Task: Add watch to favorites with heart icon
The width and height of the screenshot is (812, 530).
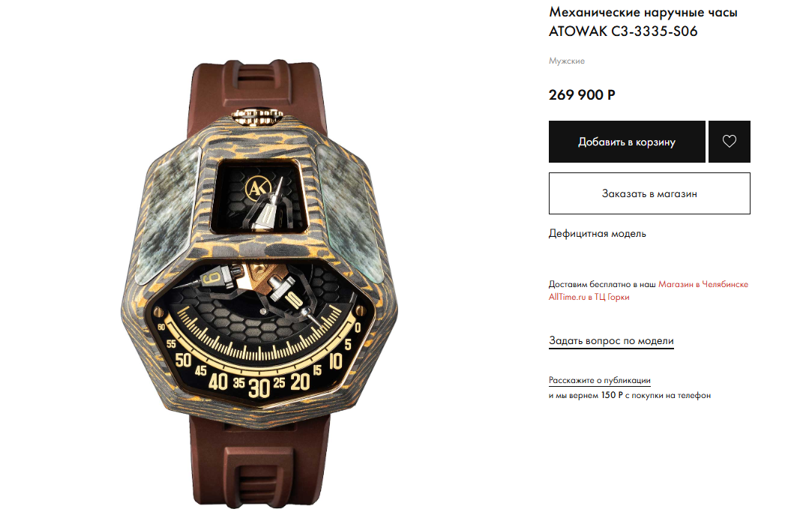Action: coord(729,141)
